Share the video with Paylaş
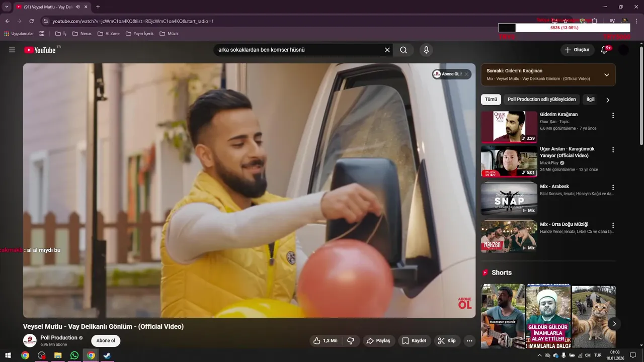Image resolution: width=644 pixels, height=362 pixels. coord(378,341)
